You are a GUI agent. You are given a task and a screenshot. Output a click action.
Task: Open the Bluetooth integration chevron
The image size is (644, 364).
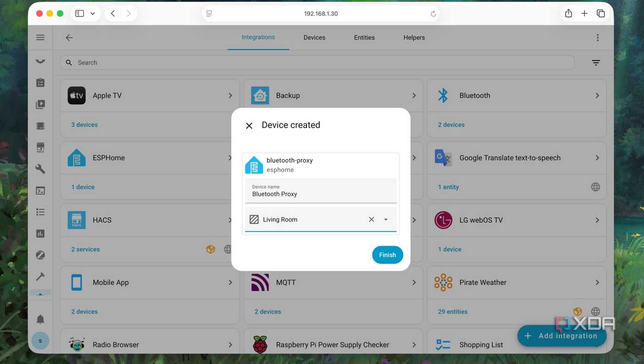point(597,95)
